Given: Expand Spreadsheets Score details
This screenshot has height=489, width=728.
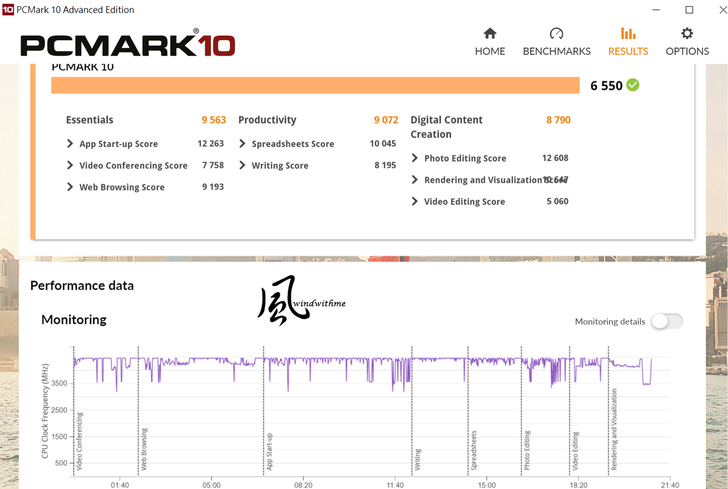Looking at the screenshot, I should tap(242, 143).
